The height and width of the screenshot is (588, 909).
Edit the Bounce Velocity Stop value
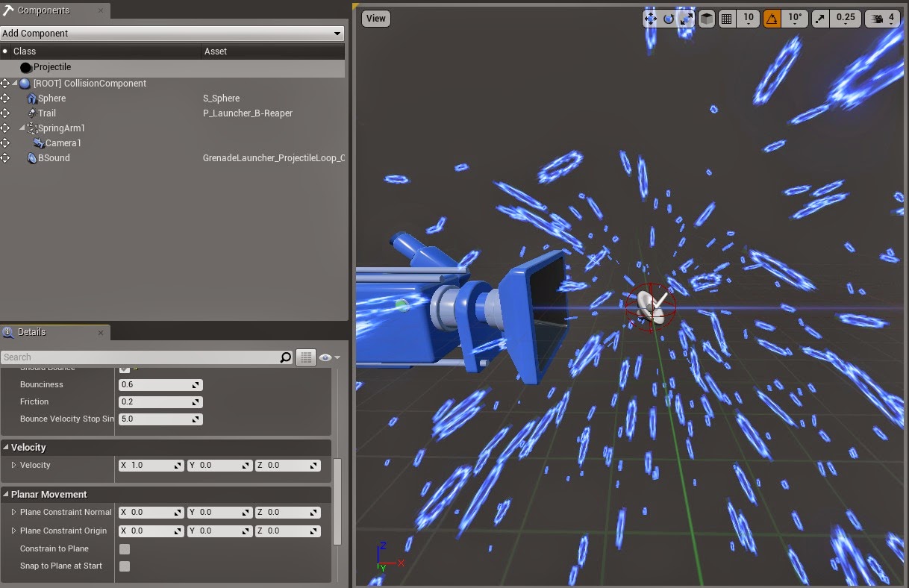click(160, 419)
